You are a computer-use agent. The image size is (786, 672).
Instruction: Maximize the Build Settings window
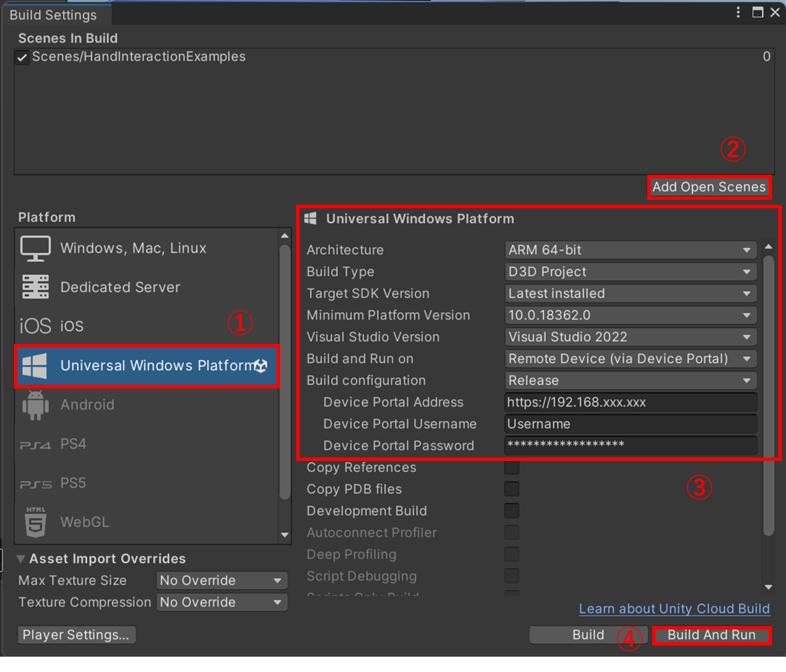[758, 12]
